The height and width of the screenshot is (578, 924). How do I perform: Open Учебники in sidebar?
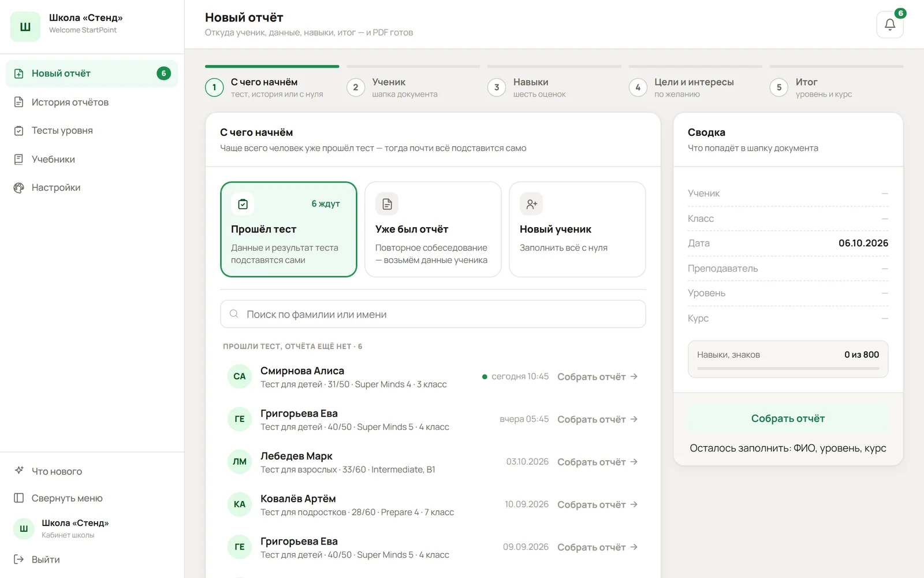pos(92,160)
